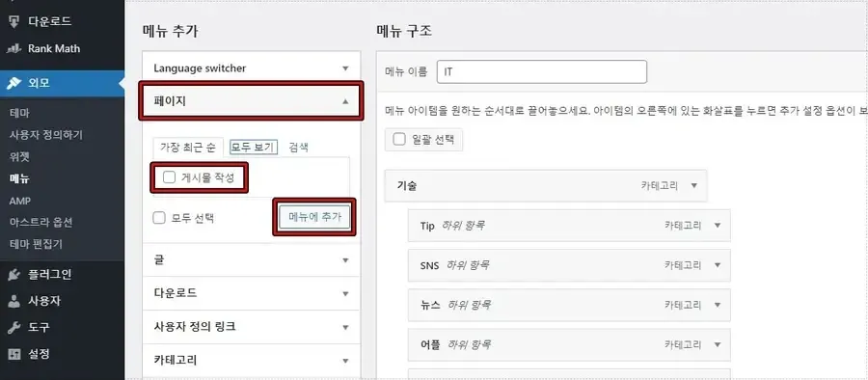This screenshot has height=380, width=868.
Task: Open 메뉴 in the sidebar submenu
Action: (x=19, y=178)
